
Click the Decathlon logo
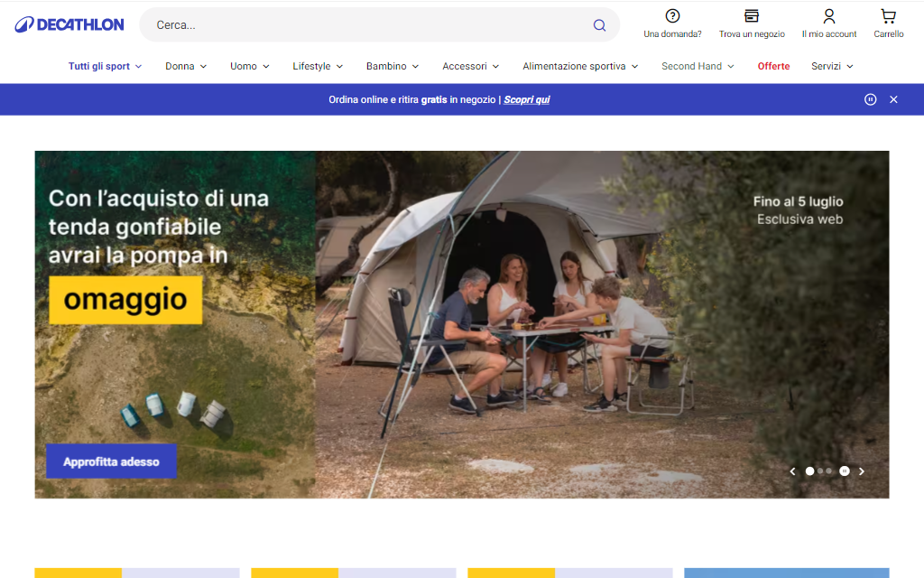(x=69, y=23)
